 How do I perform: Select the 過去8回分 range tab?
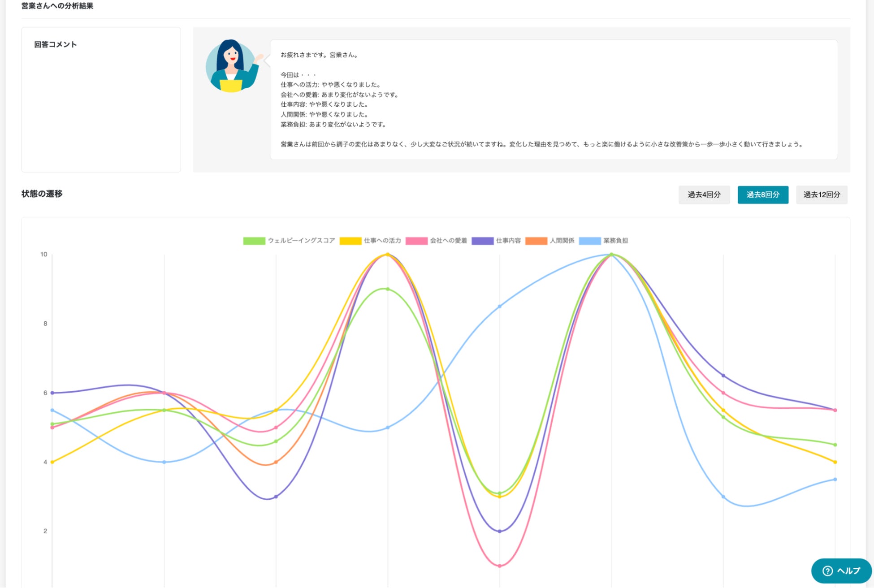pos(763,195)
